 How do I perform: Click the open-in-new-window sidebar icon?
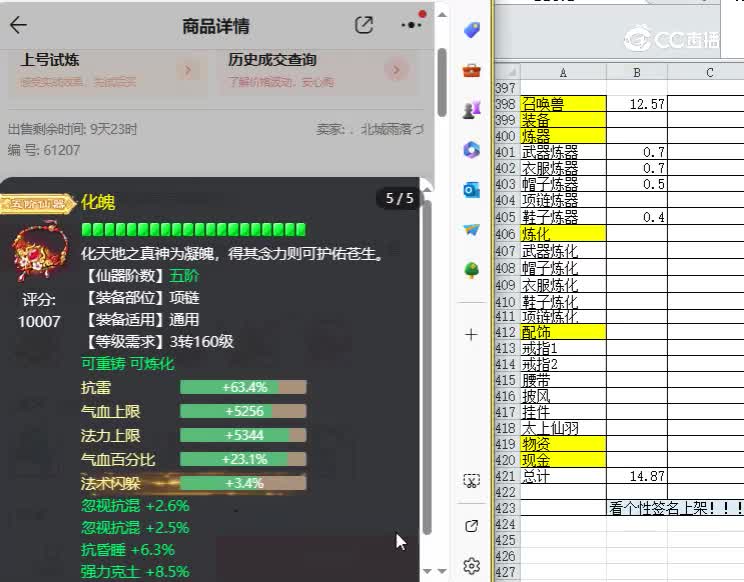click(x=471, y=526)
